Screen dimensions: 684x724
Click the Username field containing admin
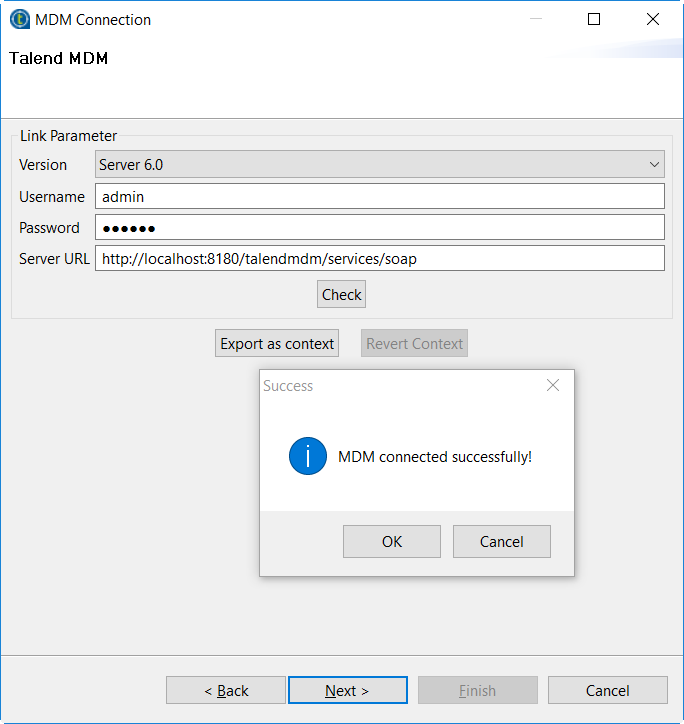[380, 196]
